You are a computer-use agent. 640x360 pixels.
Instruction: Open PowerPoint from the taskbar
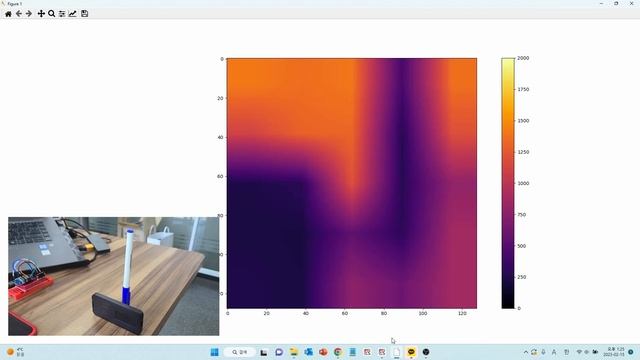click(x=323, y=352)
